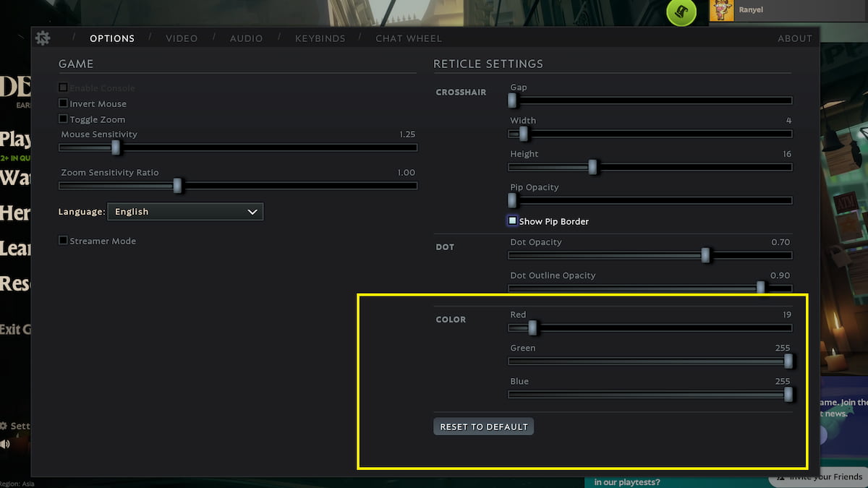Click the player name Ranyel
The image size is (868, 488).
(751, 10)
